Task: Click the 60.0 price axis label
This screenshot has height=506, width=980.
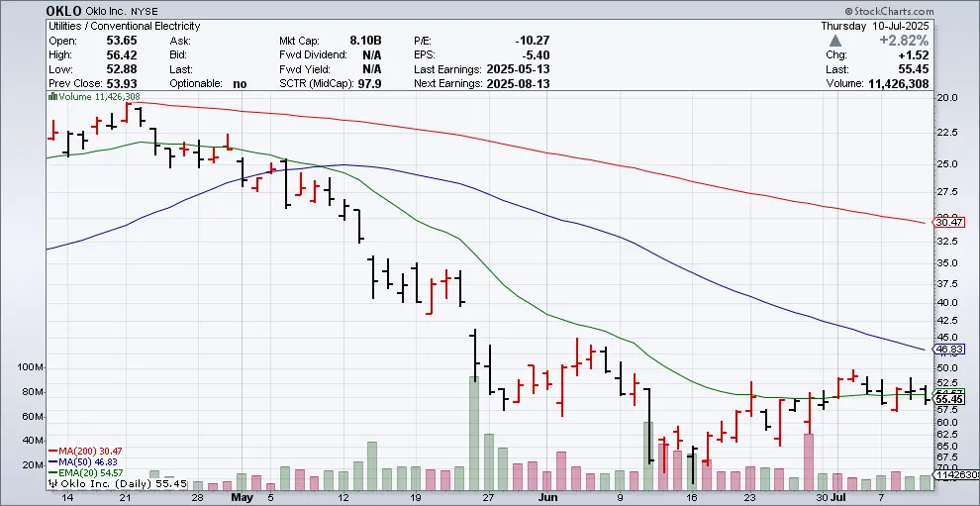Action: pyautogui.click(x=948, y=422)
